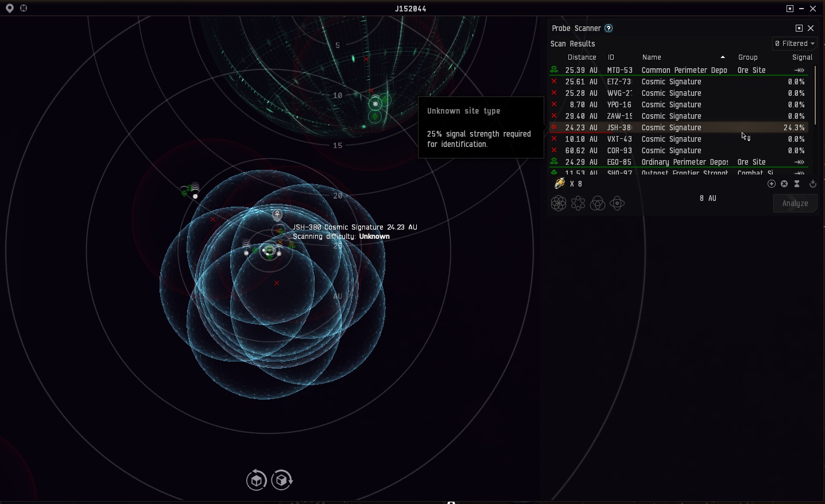Viewport: 825px width, 504px height.
Task: Click warp arrow icon on MTD-53 row
Action: [x=799, y=70]
